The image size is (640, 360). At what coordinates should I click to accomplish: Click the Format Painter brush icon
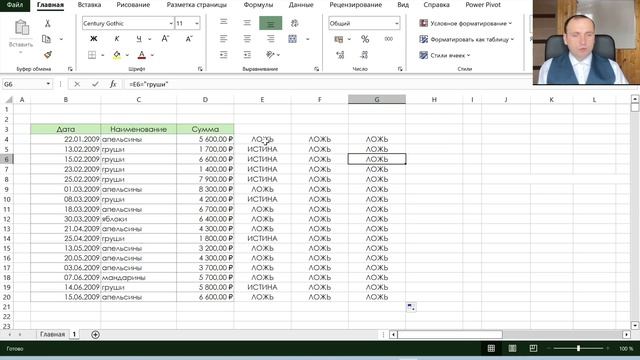[47, 54]
